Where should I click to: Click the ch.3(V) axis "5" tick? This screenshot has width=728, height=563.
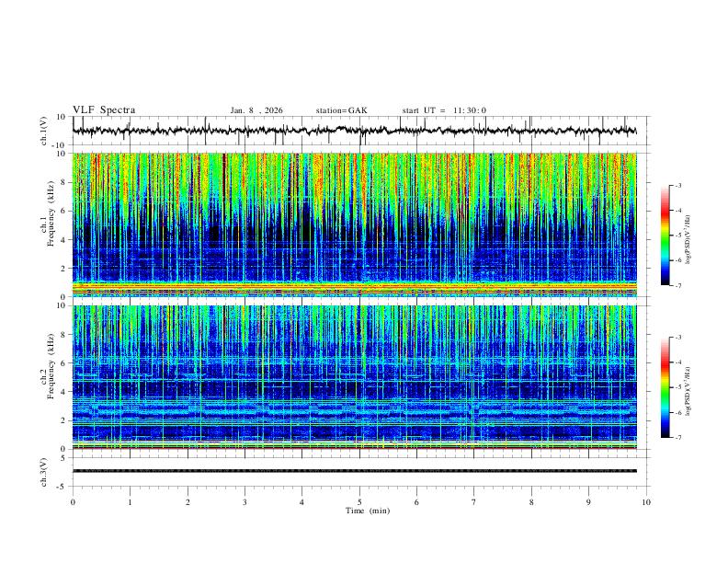tap(63, 458)
